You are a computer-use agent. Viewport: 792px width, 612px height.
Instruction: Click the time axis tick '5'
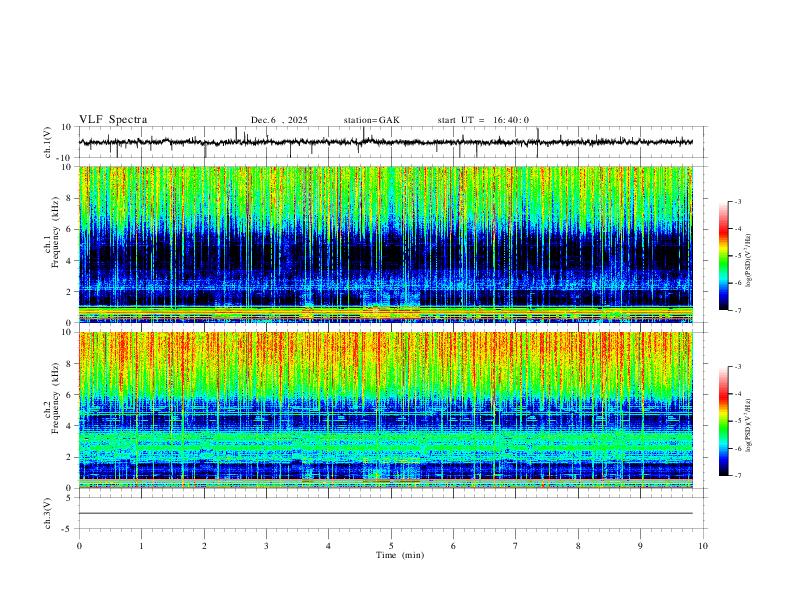(391, 546)
